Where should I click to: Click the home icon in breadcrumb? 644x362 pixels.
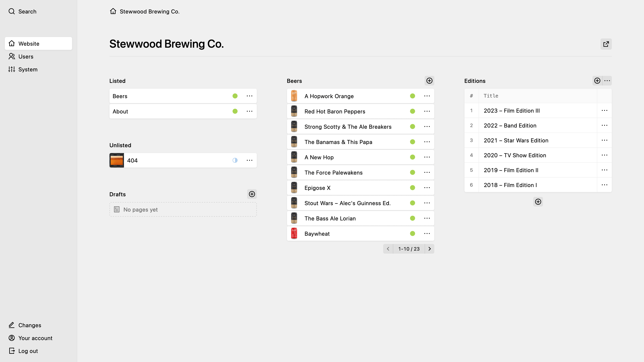click(113, 11)
